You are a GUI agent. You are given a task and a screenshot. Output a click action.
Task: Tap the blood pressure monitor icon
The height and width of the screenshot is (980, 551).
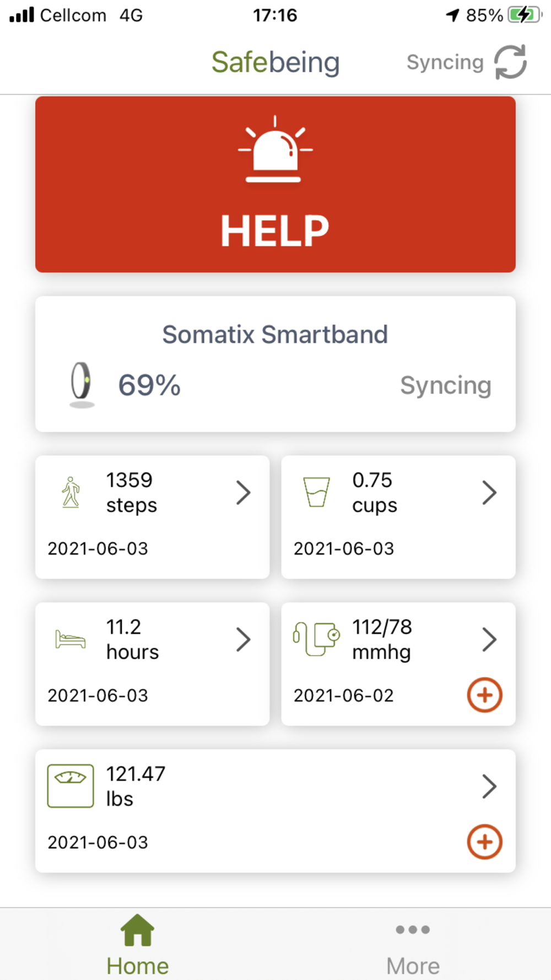tap(316, 639)
